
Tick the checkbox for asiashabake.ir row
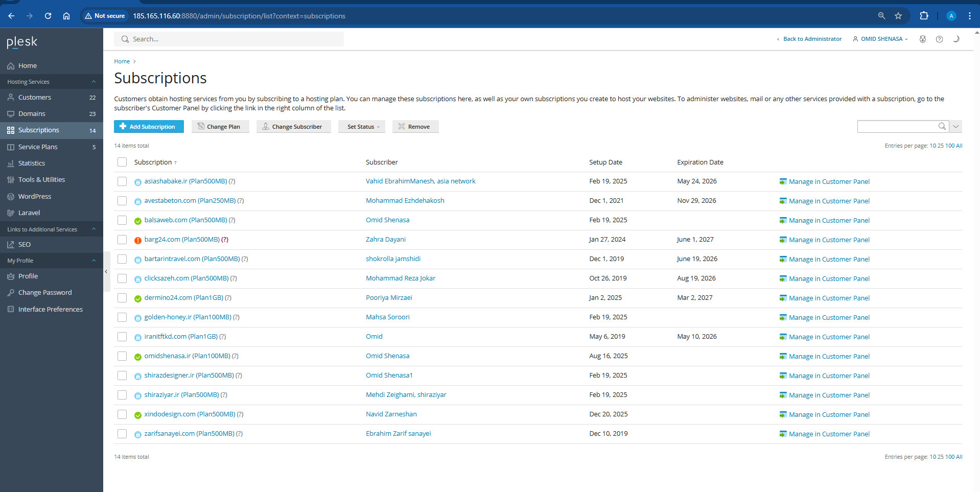122,181
